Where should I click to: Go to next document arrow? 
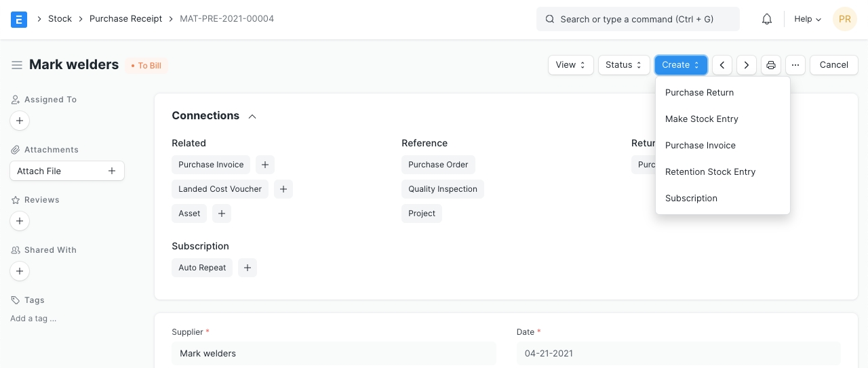tap(747, 65)
